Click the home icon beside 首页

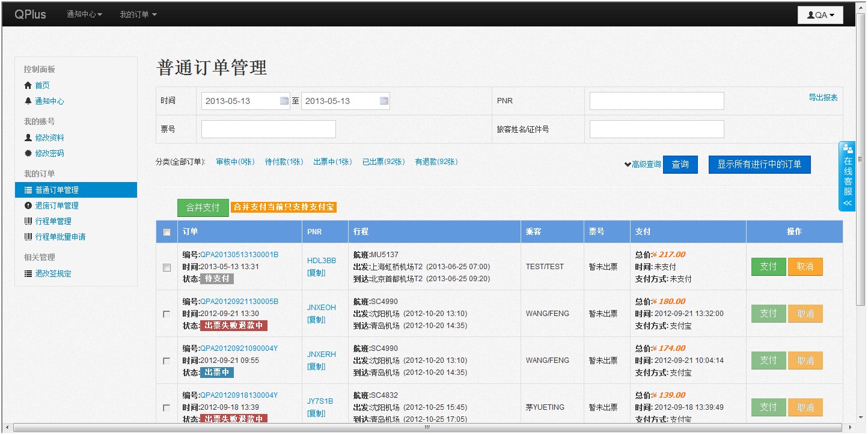click(28, 85)
